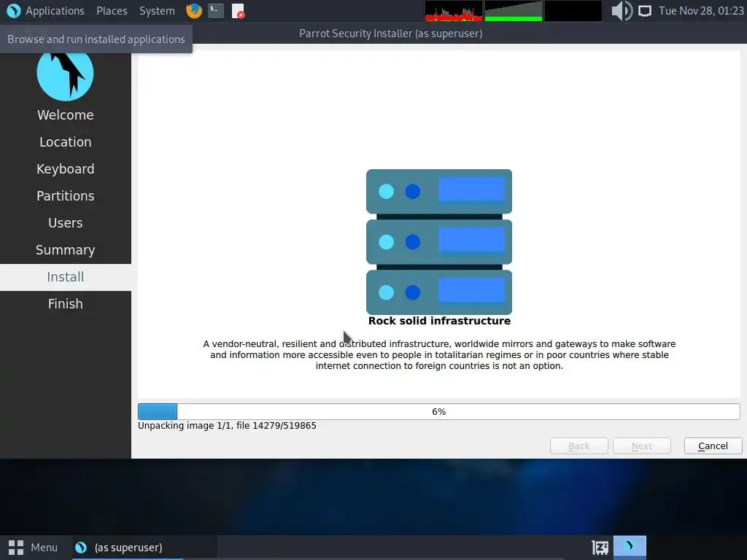This screenshot has height=560, width=747.
Task: Launch Firefox from the top panel
Action: click(x=194, y=10)
